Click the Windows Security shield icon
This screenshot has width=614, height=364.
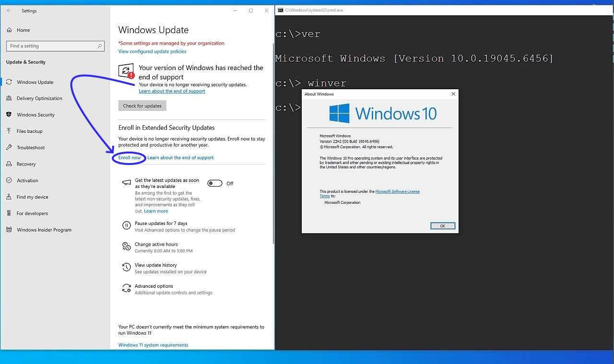coord(9,115)
